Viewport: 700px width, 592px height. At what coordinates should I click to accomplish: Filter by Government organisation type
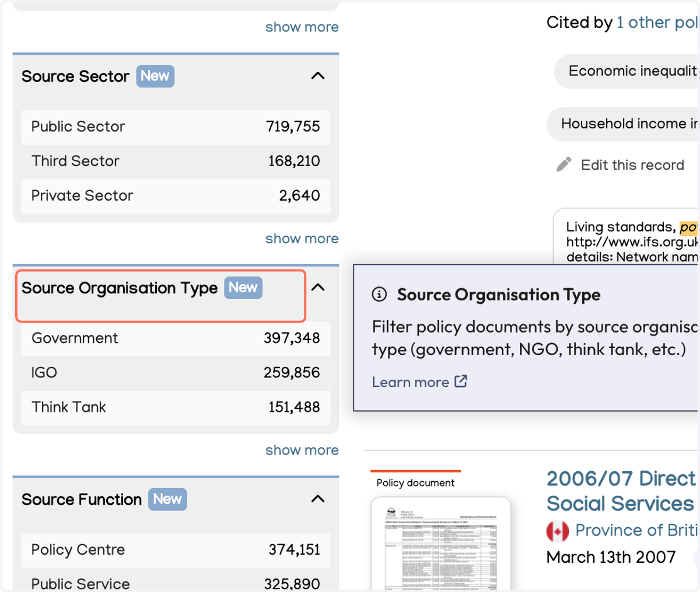tap(176, 338)
